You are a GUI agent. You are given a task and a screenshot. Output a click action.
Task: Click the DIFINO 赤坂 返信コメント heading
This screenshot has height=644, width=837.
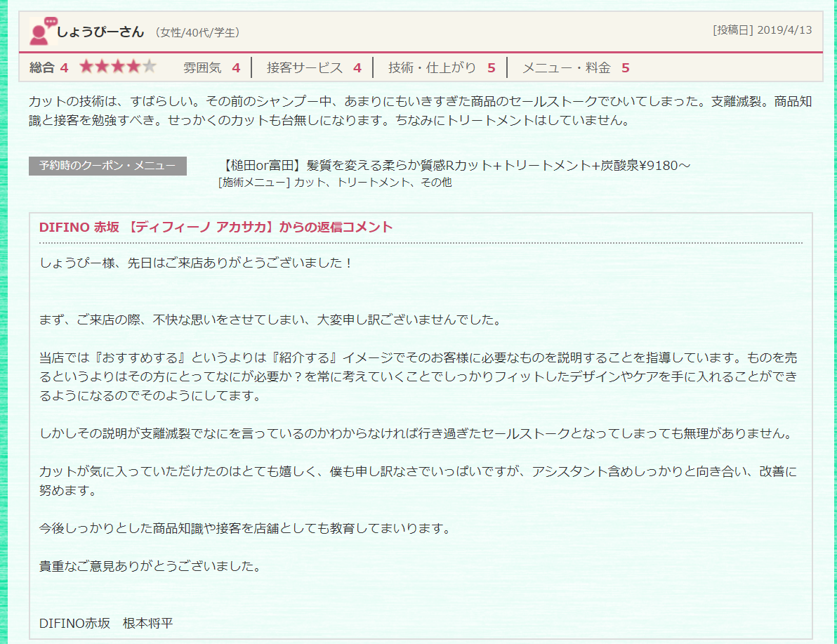(x=216, y=227)
